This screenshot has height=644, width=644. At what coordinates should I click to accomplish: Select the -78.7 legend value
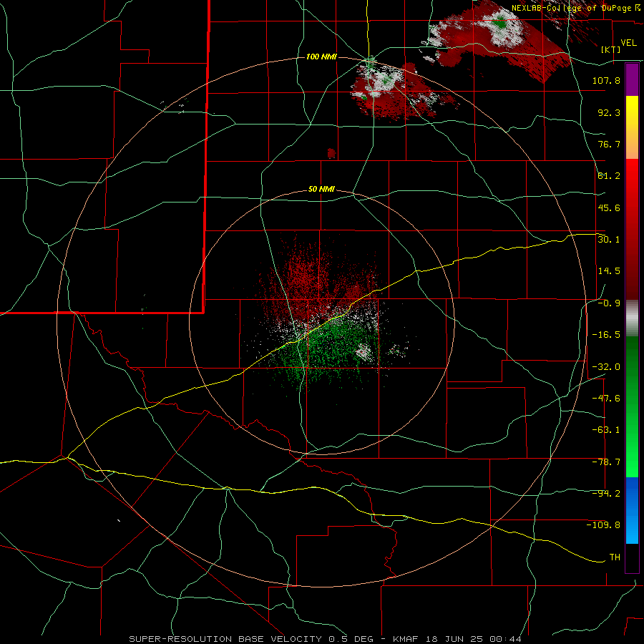point(606,462)
